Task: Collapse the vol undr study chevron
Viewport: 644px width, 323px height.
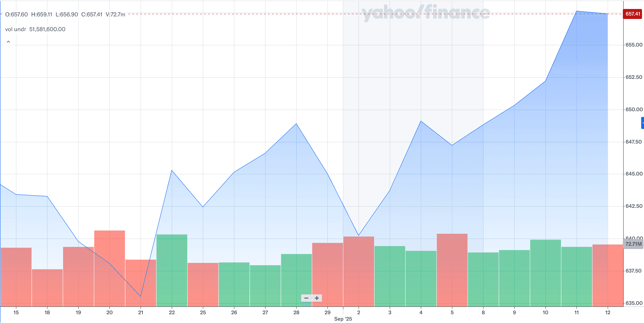Action: pyautogui.click(x=8, y=42)
